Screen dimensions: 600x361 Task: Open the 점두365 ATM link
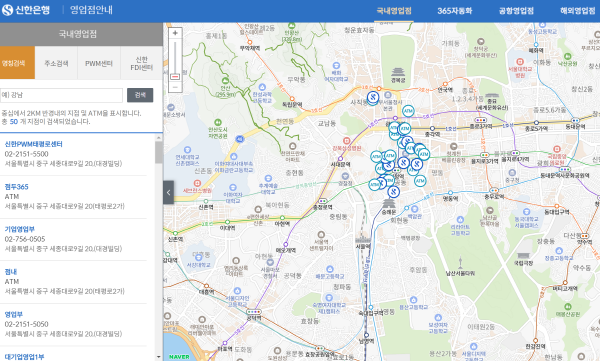(x=16, y=186)
